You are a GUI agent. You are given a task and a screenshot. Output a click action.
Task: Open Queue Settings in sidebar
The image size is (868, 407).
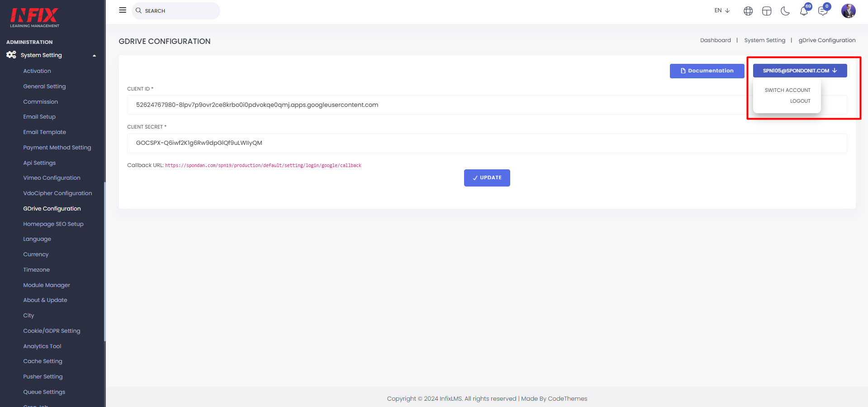click(x=44, y=392)
